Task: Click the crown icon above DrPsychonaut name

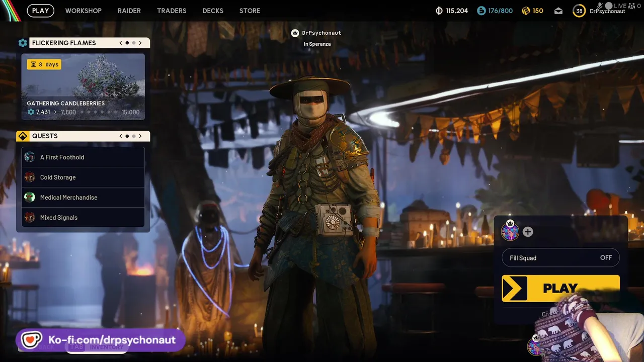Action: click(x=295, y=33)
